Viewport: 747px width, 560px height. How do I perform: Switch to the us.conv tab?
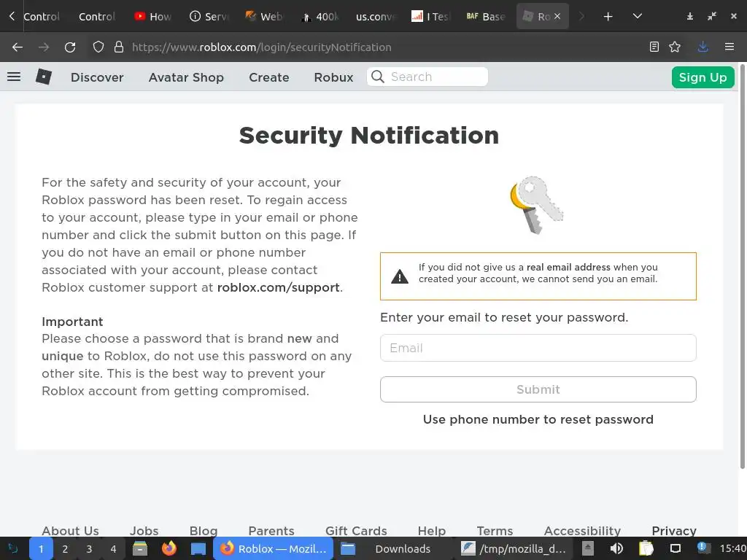pyautogui.click(x=376, y=17)
